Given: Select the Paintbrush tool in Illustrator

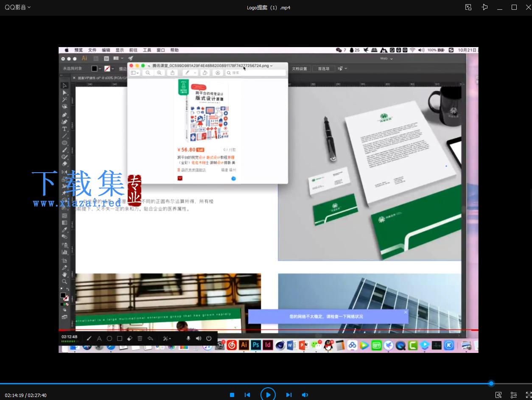Looking at the screenshot, I should point(64,150).
